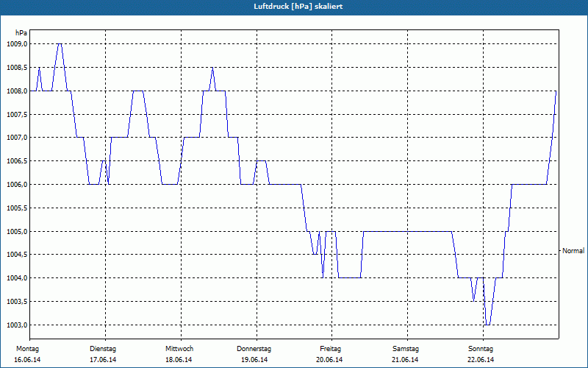
Task: Click the date 19.06.14
Action: click(x=254, y=360)
